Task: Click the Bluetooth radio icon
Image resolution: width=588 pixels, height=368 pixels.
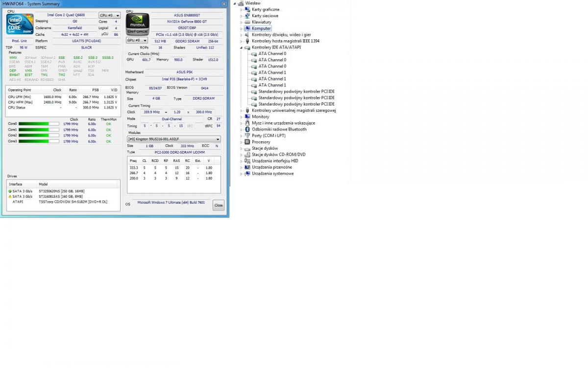Action: 247,130
